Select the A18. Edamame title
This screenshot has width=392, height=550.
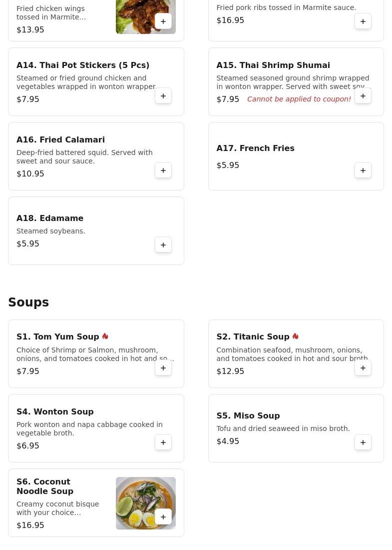pyautogui.click(x=50, y=218)
